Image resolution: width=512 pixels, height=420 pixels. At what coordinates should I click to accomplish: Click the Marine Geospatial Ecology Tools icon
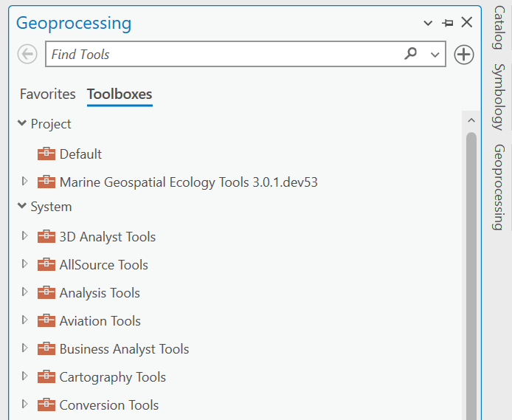[46, 182]
